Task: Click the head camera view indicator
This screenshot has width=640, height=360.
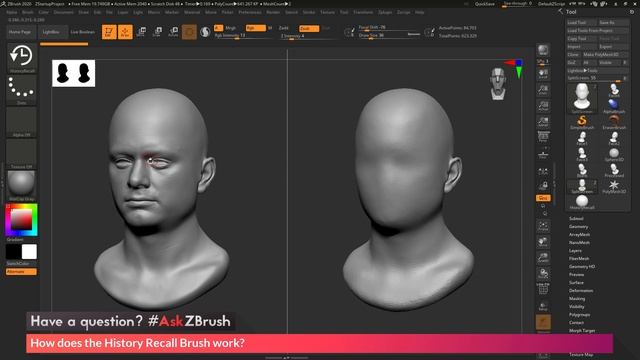Action: 498,84
